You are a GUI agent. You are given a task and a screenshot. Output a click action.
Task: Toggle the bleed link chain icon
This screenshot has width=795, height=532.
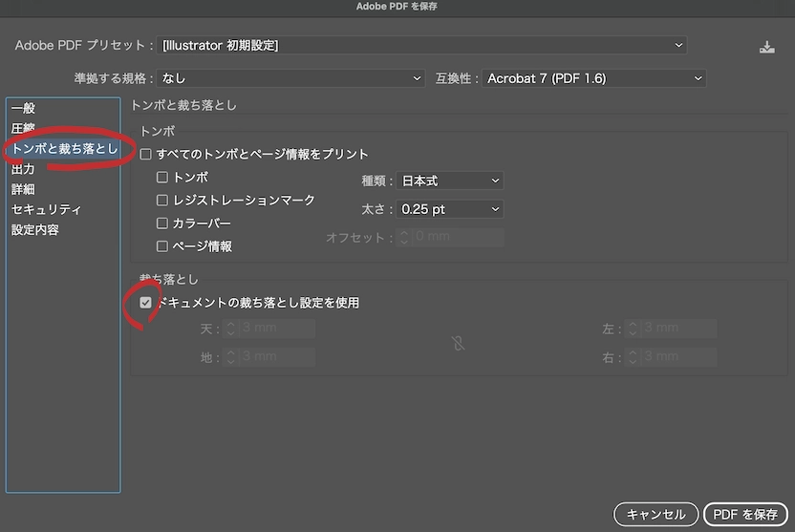pos(458,343)
